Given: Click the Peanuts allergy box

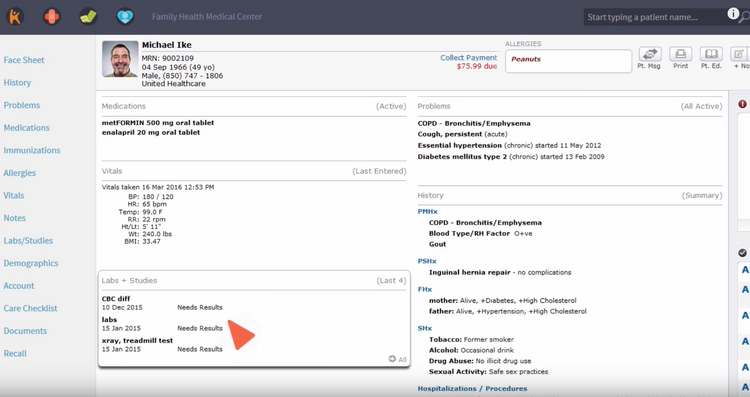Looking at the screenshot, I should click(x=568, y=61).
